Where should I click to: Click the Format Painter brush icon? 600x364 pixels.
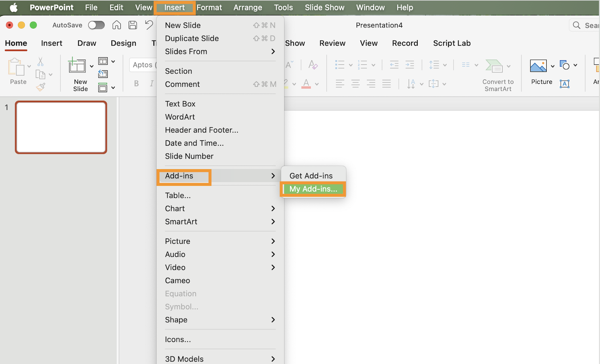[40, 87]
